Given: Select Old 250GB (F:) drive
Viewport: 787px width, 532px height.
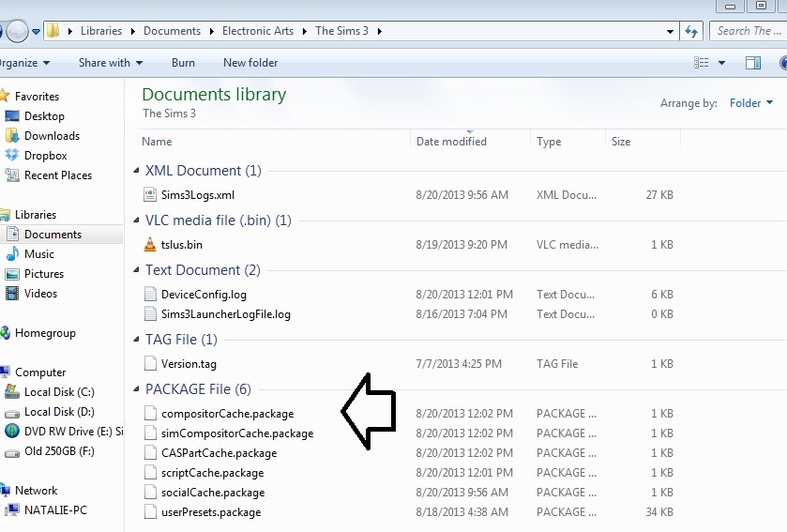Looking at the screenshot, I should pyautogui.click(x=59, y=451).
